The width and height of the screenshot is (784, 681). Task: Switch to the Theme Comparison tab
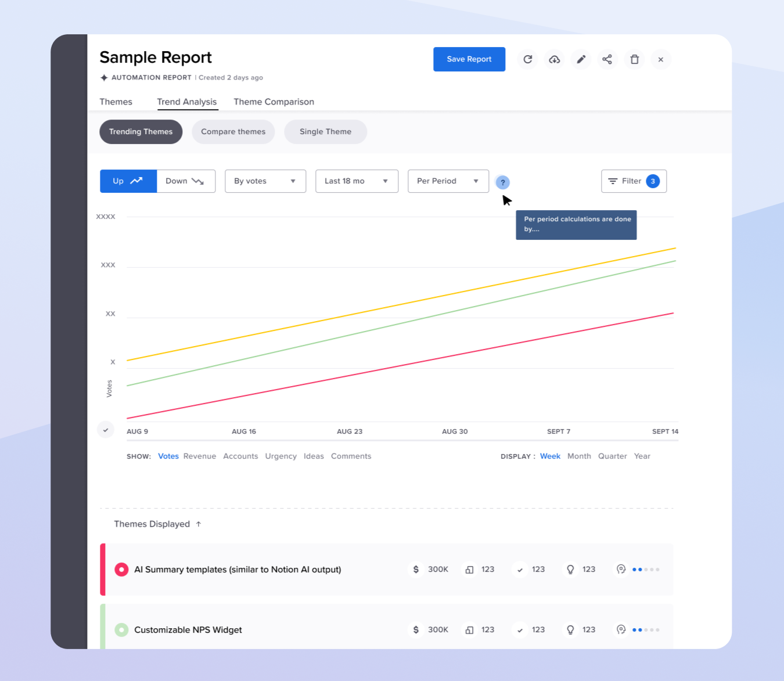click(x=274, y=102)
